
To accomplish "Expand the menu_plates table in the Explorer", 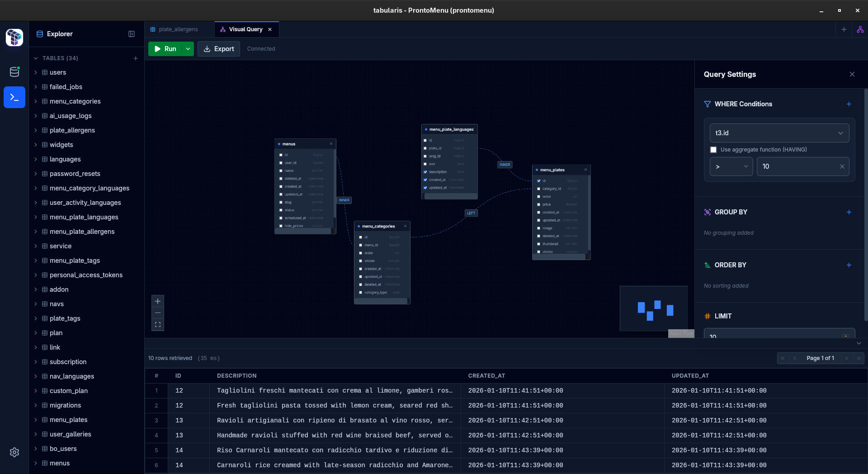I will tap(36, 420).
